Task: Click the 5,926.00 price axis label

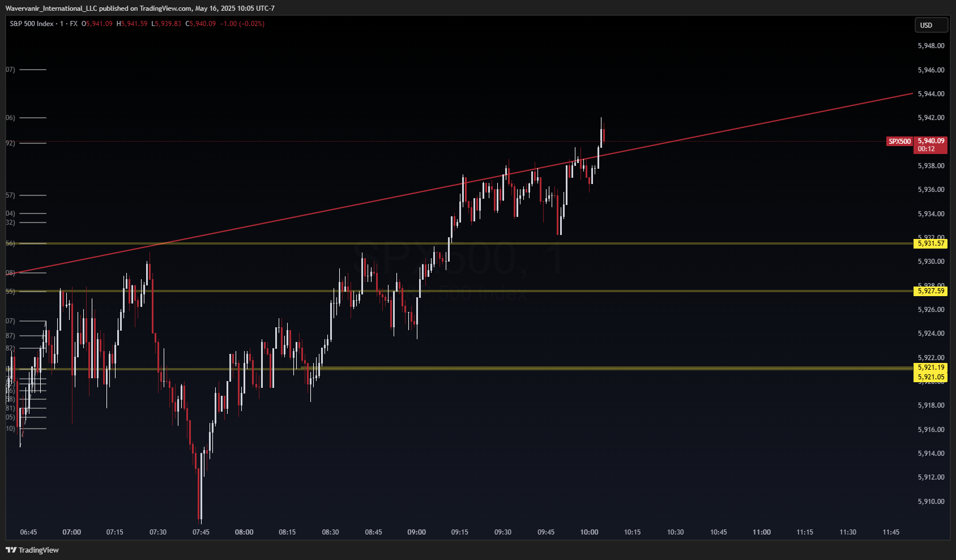Action: click(x=931, y=310)
